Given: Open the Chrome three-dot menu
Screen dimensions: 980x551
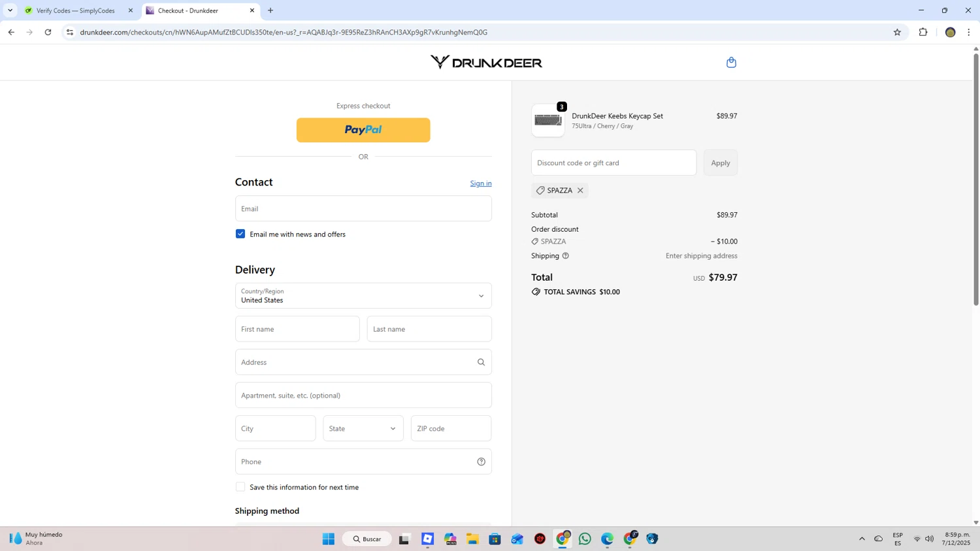Looking at the screenshot, I should (969, 32).
